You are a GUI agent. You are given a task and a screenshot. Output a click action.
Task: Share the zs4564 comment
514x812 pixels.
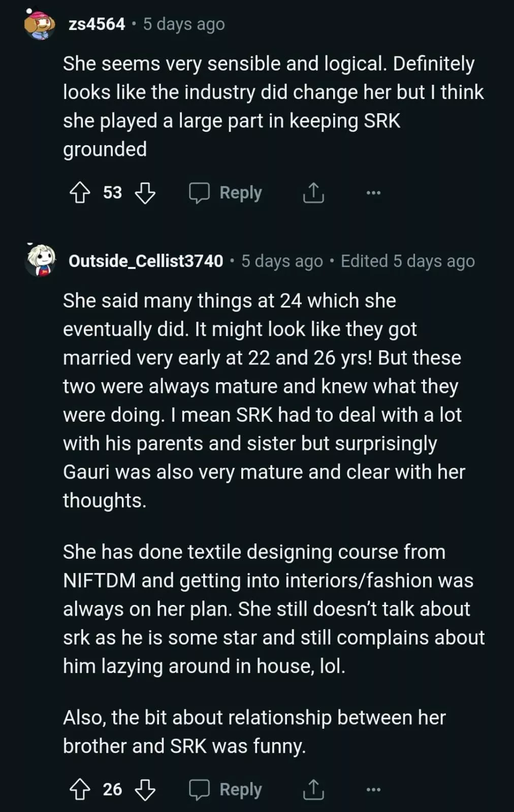[313, 193]
